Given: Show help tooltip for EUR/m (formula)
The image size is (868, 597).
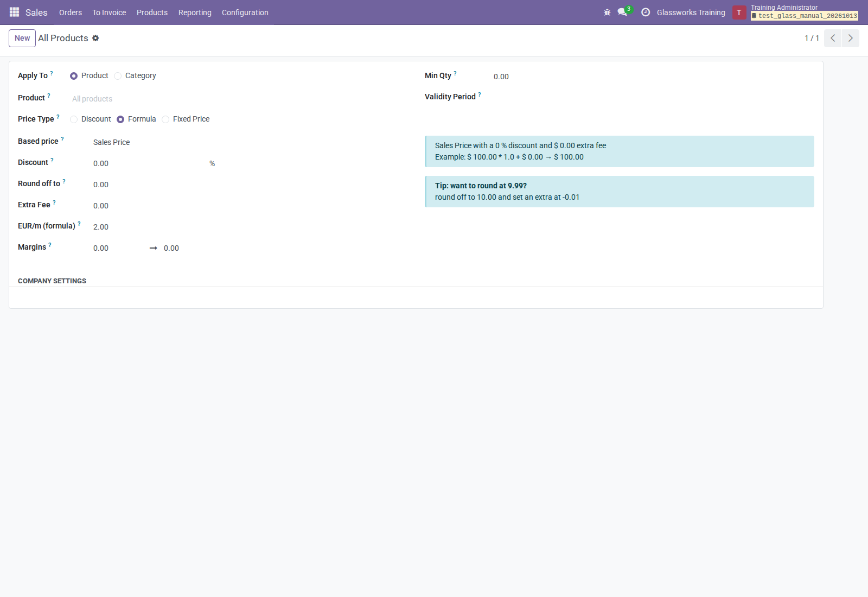Looking at the screenshot, I should [79, 223].
